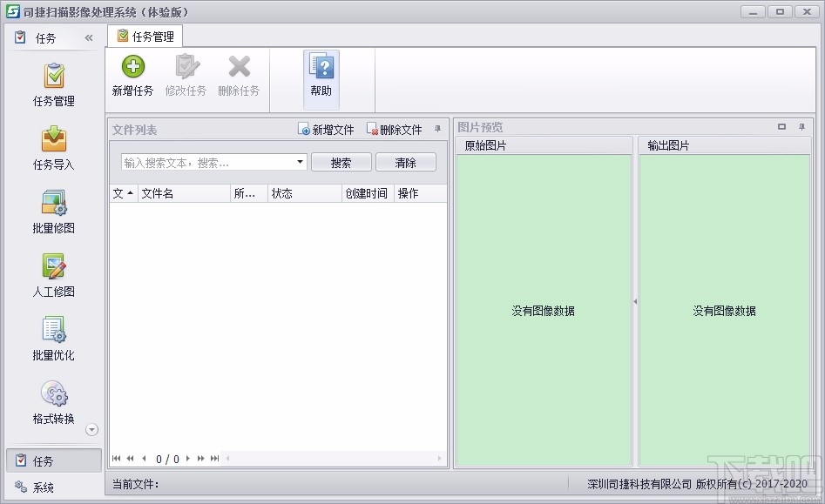Click left arrow of horizontal scrollbar
The height and width of the screenshot is (504, 825).
pos(228,459)
